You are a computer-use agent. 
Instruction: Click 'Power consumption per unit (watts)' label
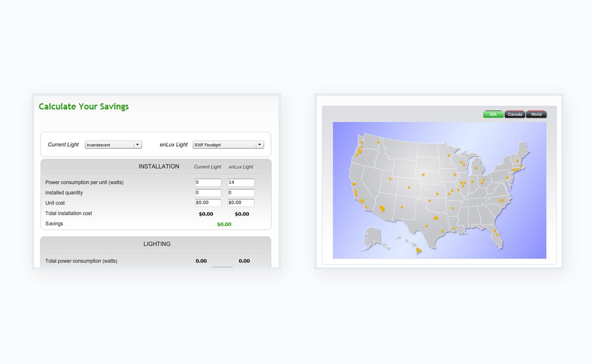click(x=84, y=182)
